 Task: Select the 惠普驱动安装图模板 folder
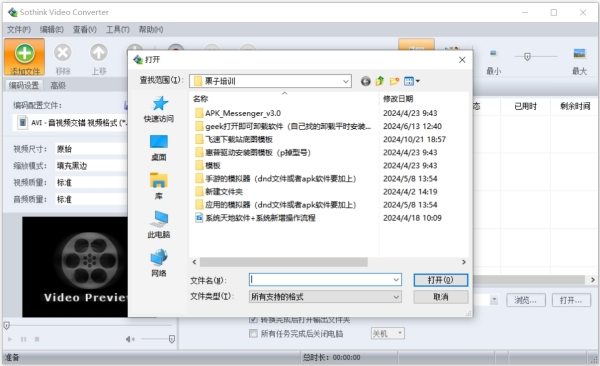(253, 152)
